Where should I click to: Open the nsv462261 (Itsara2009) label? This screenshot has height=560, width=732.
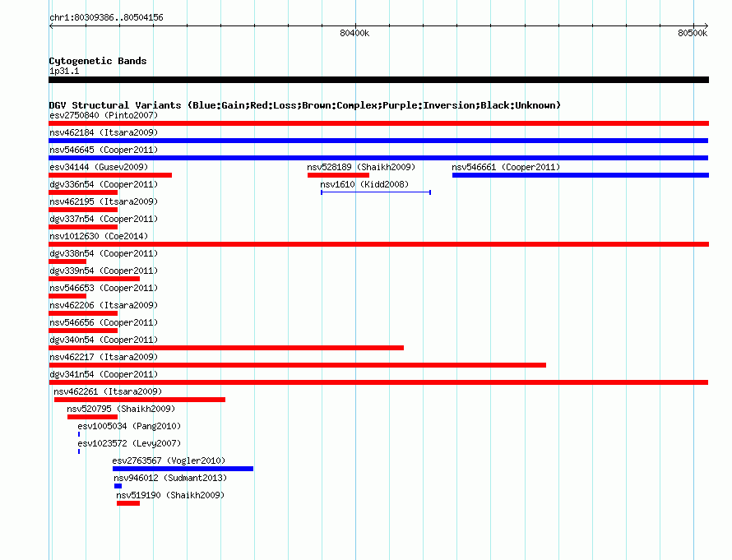108,391
